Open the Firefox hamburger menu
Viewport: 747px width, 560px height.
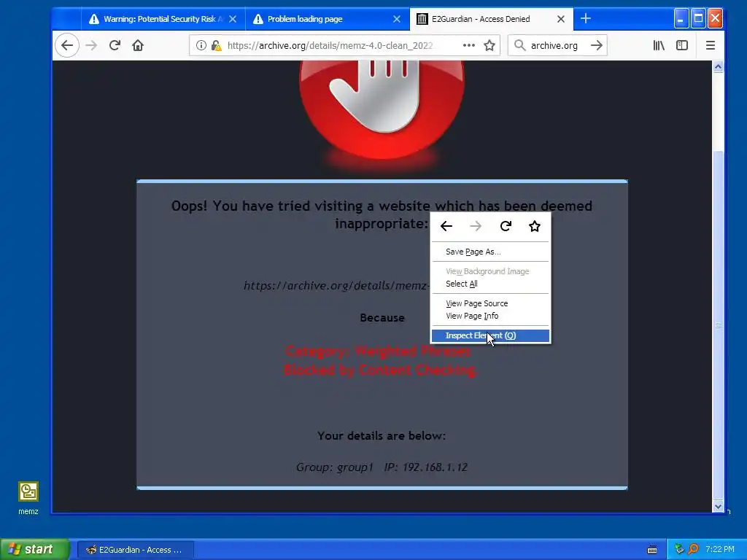(711, 46)
